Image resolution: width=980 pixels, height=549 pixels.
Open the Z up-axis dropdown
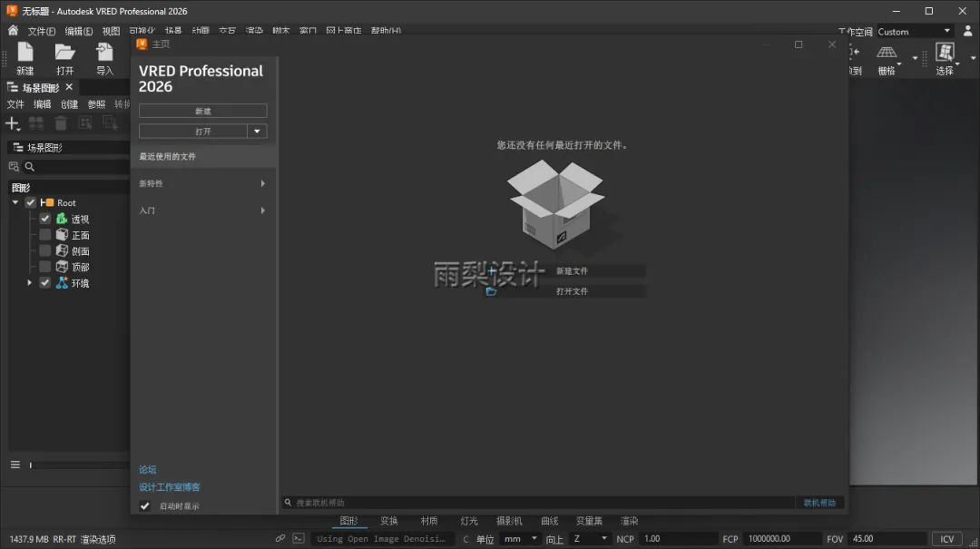pos(590,538)
